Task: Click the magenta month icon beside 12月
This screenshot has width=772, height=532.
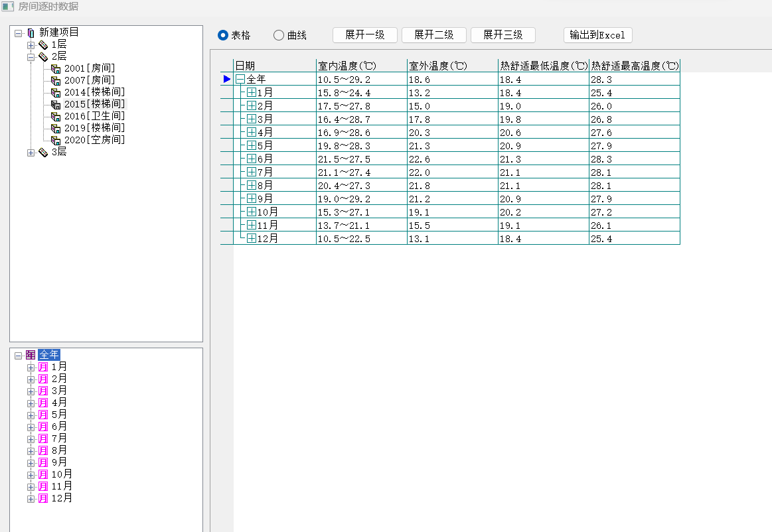Action: 43,498
